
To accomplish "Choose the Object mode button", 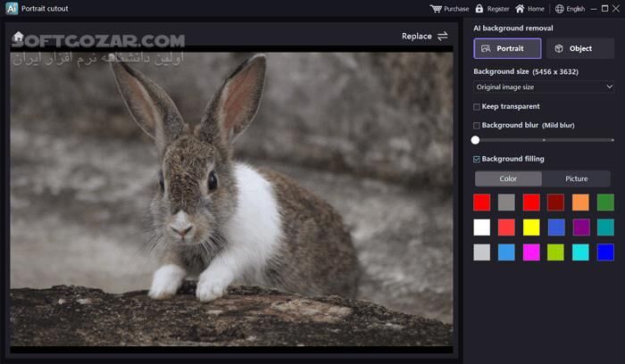I will click(x=577, y=48).
